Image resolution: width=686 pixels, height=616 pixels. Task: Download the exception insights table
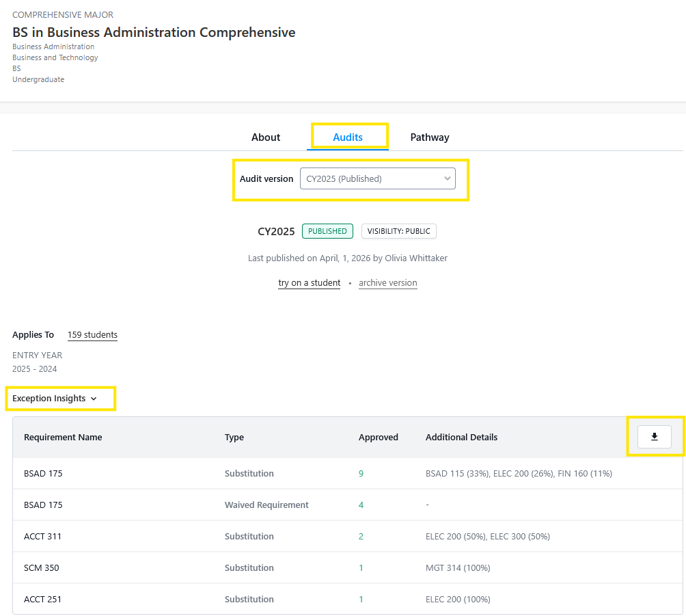[x=654, y=437]
